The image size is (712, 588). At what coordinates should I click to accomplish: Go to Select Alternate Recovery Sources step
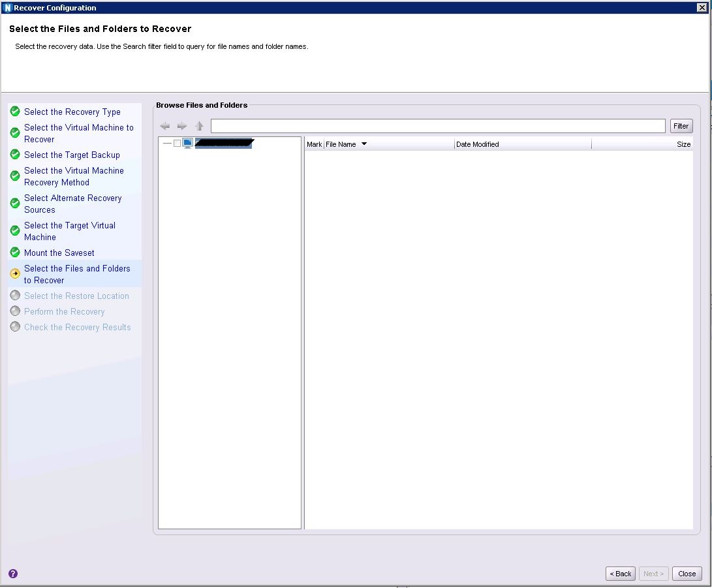(72, 204)
